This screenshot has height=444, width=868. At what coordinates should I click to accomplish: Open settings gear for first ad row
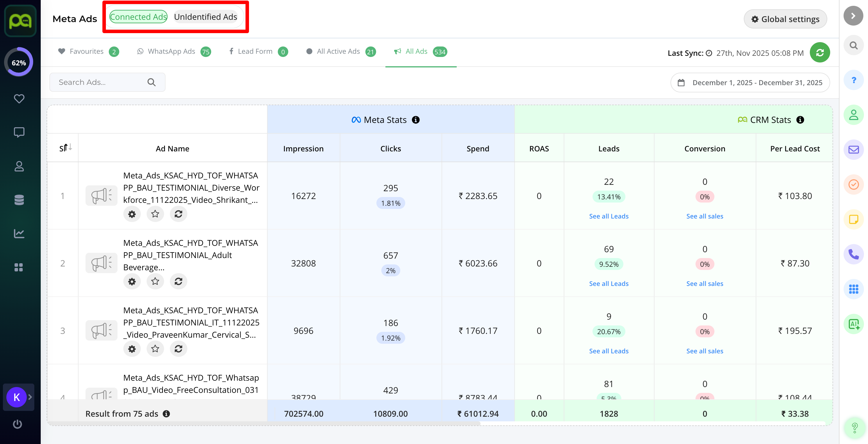pos(132,214)
